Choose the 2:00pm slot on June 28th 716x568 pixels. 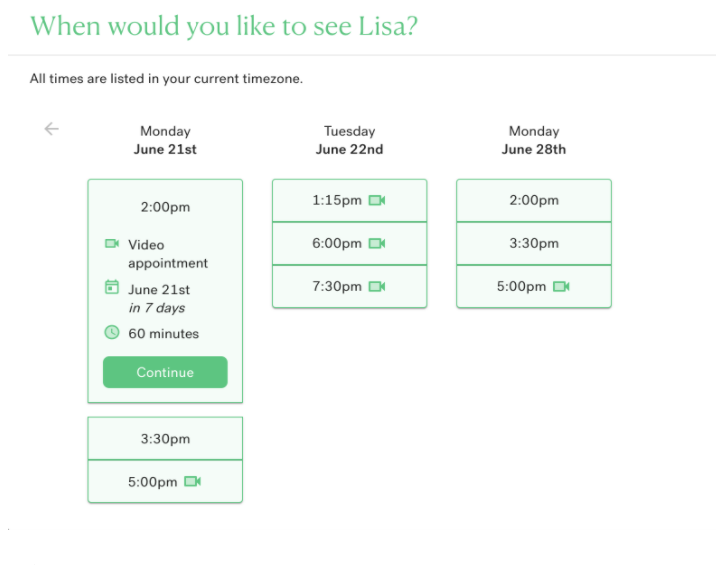click(534, 200)
